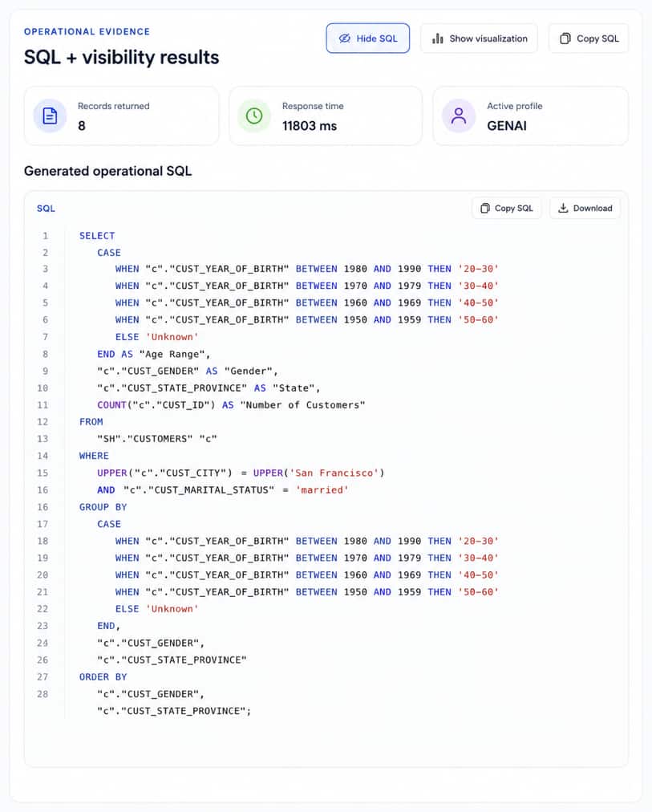Click the "Gender" alias on line 9
652x812 pixels.
point(249,371)
